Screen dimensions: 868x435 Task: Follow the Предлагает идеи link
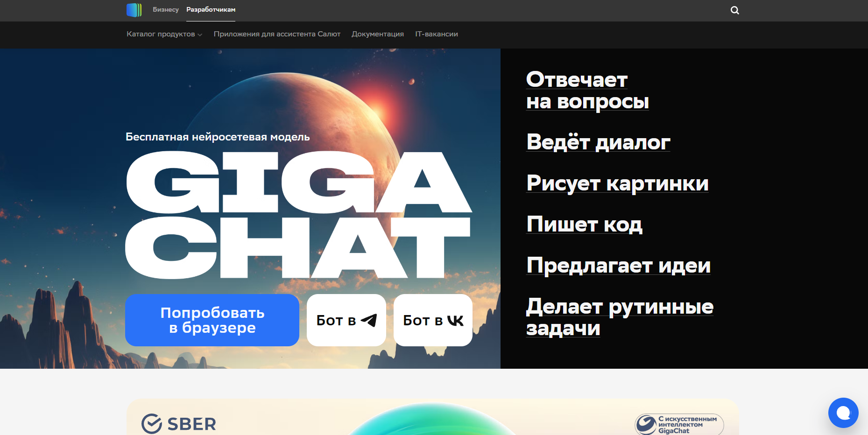(618, 265)
